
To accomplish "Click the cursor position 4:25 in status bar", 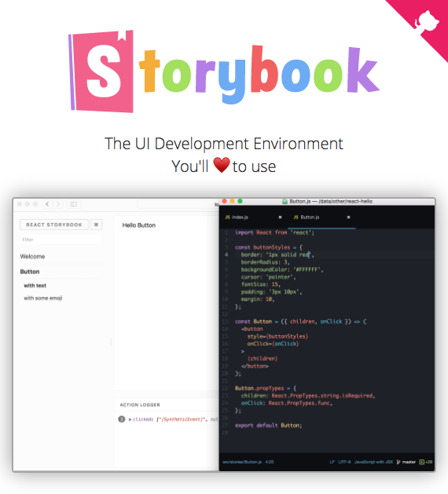I will [270, 462].
